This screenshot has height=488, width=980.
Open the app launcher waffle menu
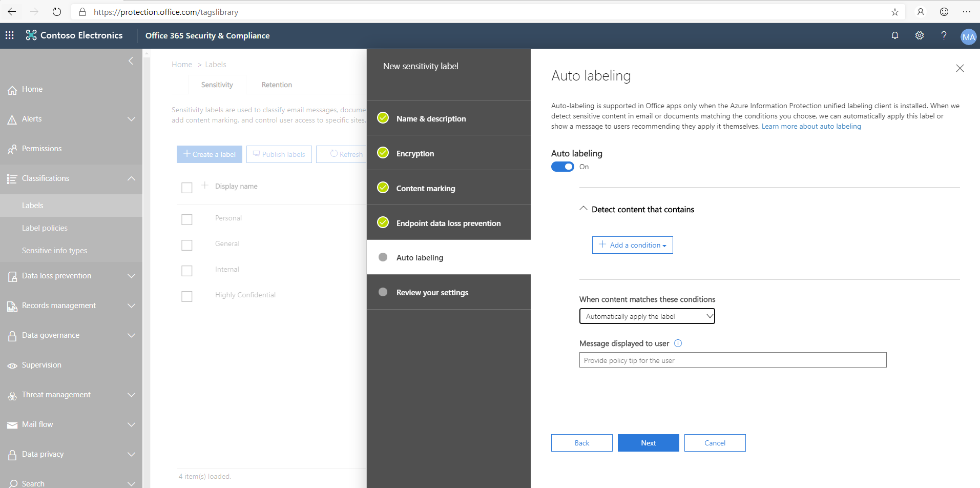[x=9, y=35]
